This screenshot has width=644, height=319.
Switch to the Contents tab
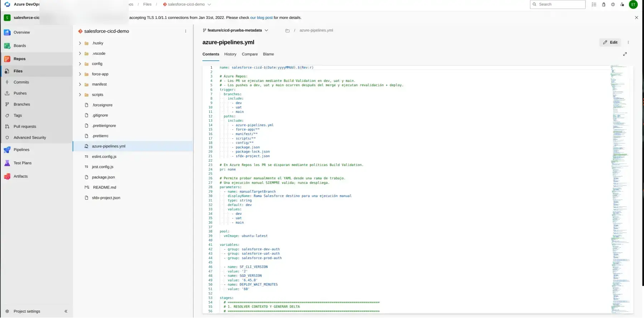coord(211,54)
